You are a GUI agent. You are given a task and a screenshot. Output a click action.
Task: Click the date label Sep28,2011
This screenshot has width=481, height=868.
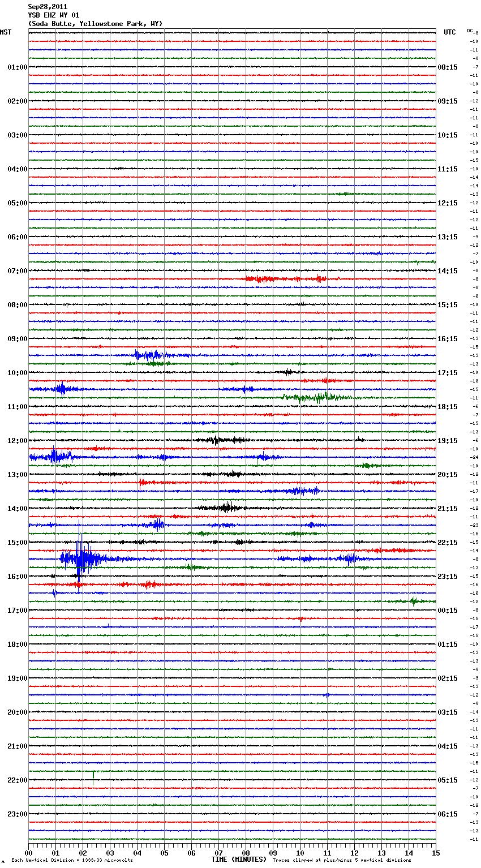(48, 7)
